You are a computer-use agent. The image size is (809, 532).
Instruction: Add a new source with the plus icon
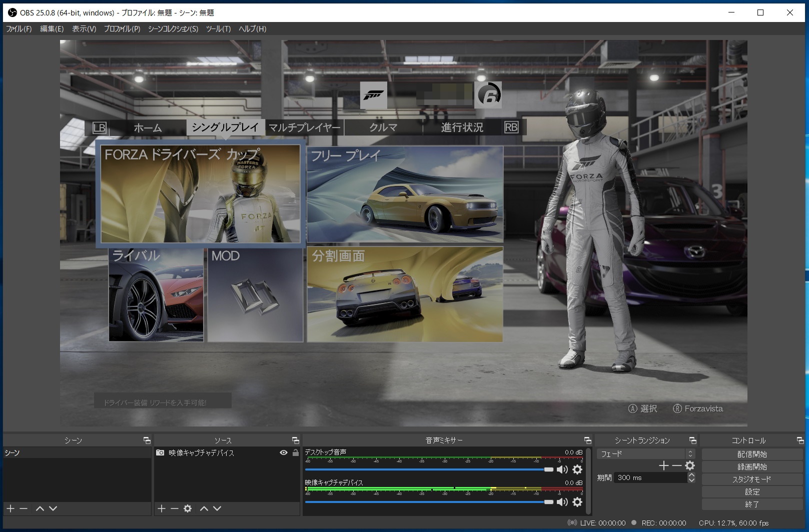click(x=162, y=508)
